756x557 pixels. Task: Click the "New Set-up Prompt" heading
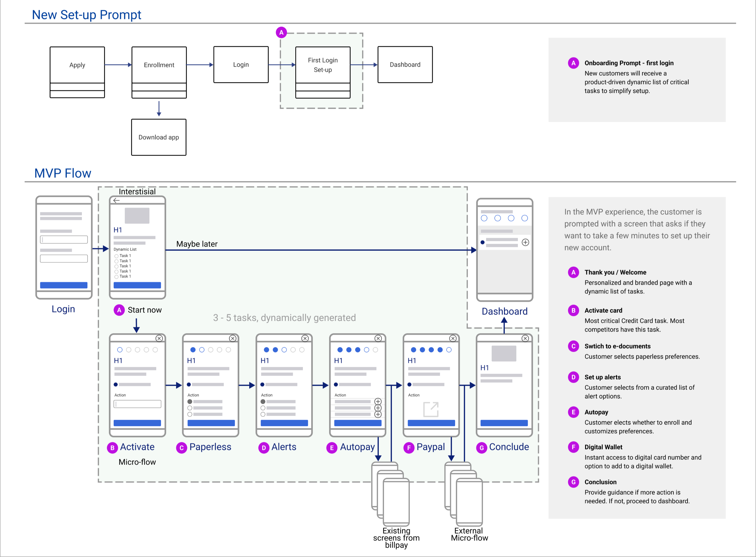pos(86,15)
